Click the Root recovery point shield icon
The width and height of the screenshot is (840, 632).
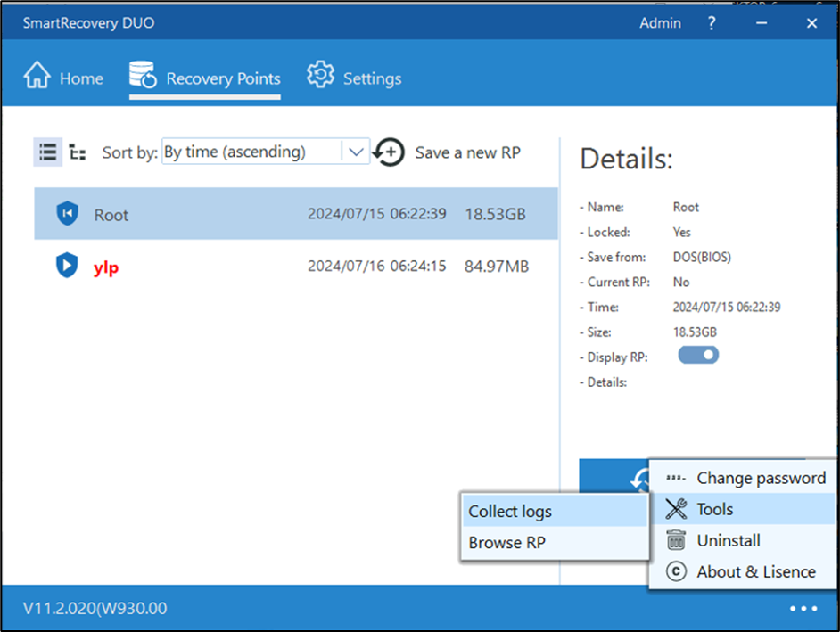67,213
